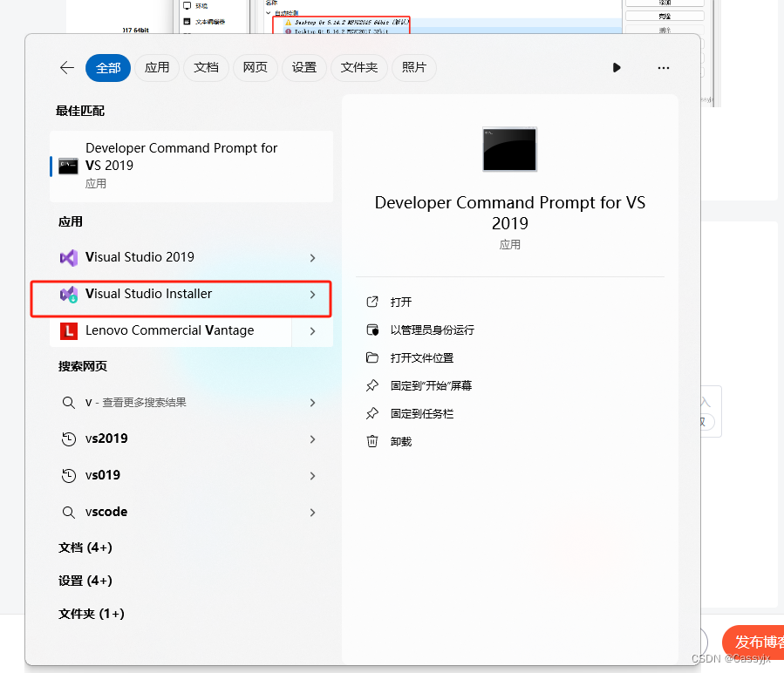
Task: Open Lenovo Commercial Vantage app result
Action: [x=171, y=330]
